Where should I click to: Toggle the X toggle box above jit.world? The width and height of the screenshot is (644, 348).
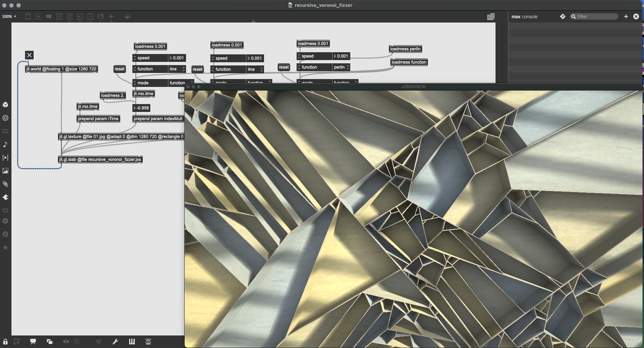click(x=29, y=55)
